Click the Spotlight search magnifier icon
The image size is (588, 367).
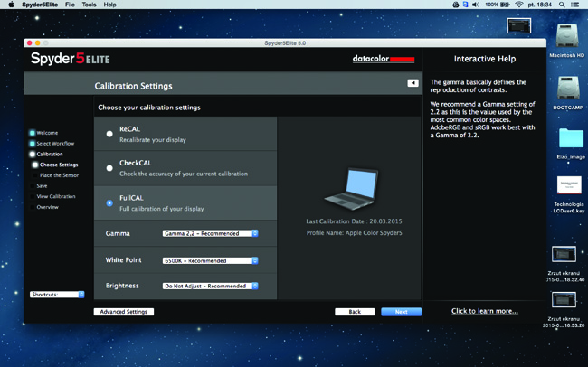[x=561, y=5]
